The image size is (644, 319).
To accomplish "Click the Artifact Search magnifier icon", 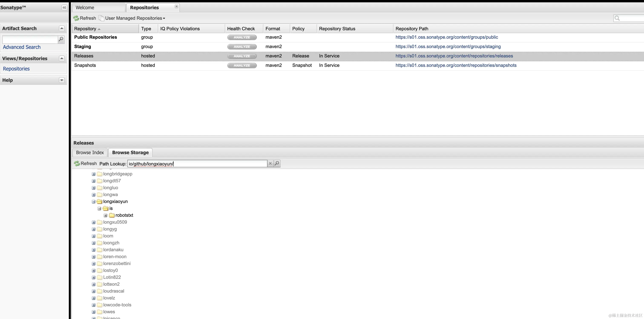I will tap(61, 39).
